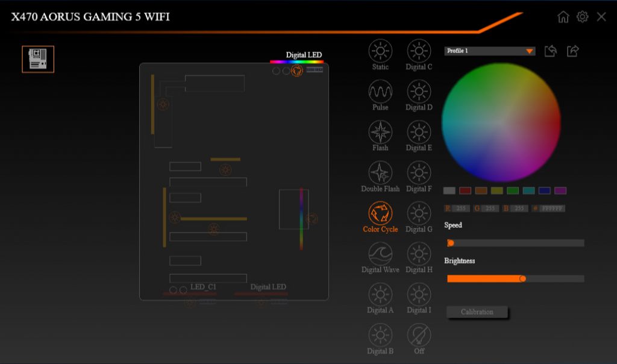
Task: Choose the purple color swatch
Action: pos(560,191)
